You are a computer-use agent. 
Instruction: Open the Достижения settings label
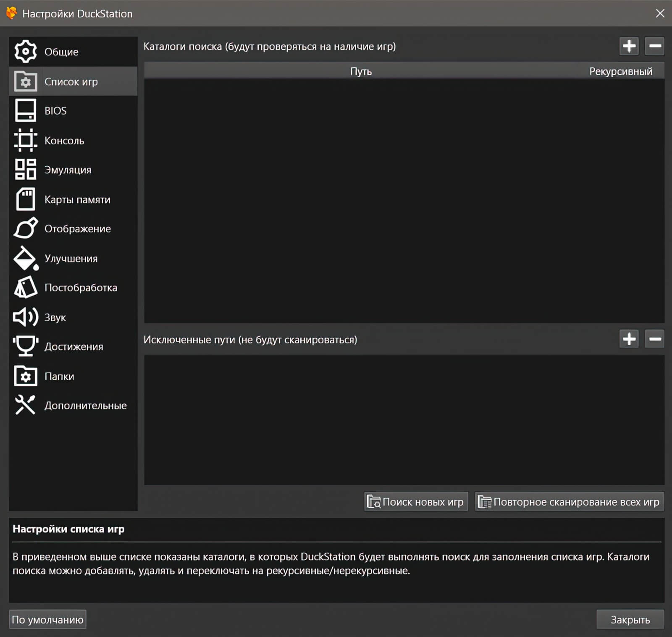coord(73,347)
